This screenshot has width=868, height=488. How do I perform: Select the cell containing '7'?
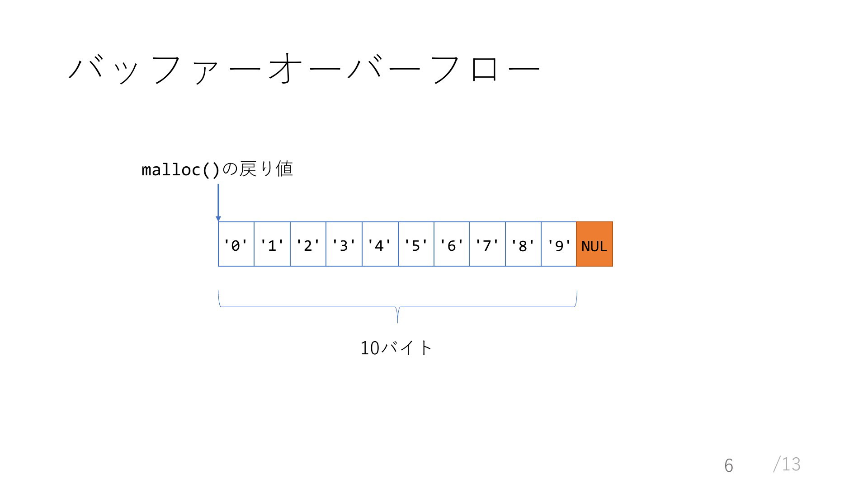click(x=487, y=244)
